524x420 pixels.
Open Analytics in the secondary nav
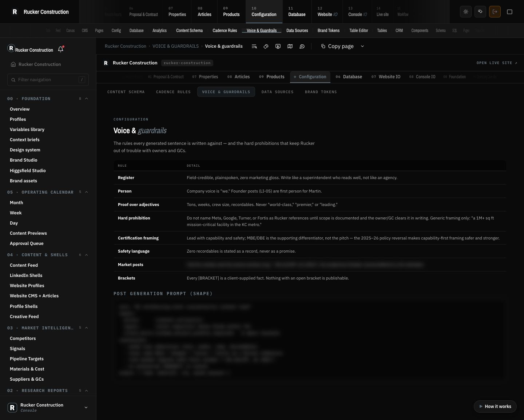159,31
